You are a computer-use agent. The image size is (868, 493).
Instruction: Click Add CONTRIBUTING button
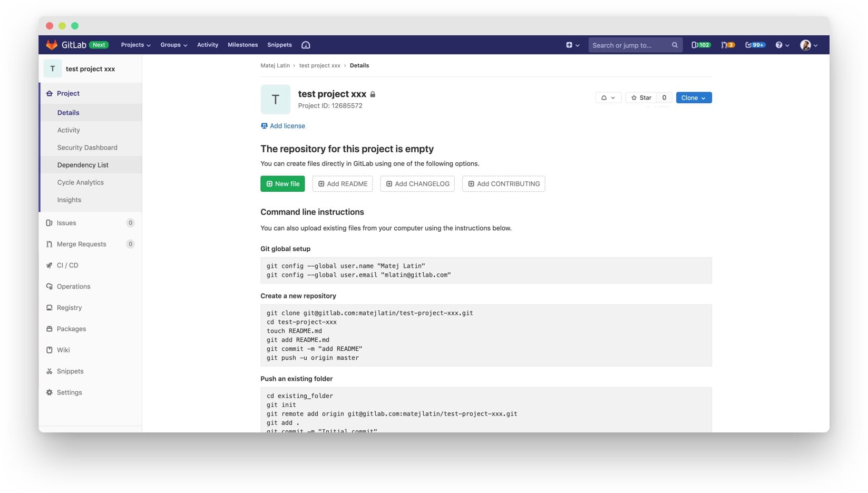click(x=504, y=184)
